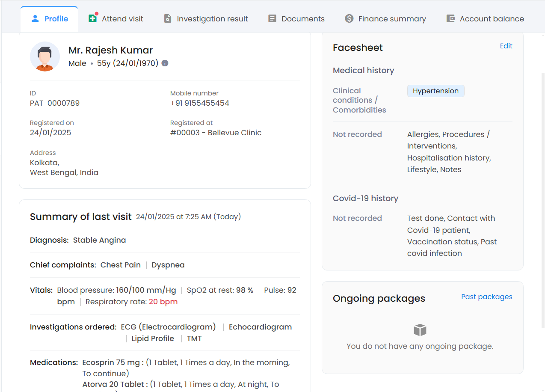Click the Account balance wallet icon

click(450, 18)
